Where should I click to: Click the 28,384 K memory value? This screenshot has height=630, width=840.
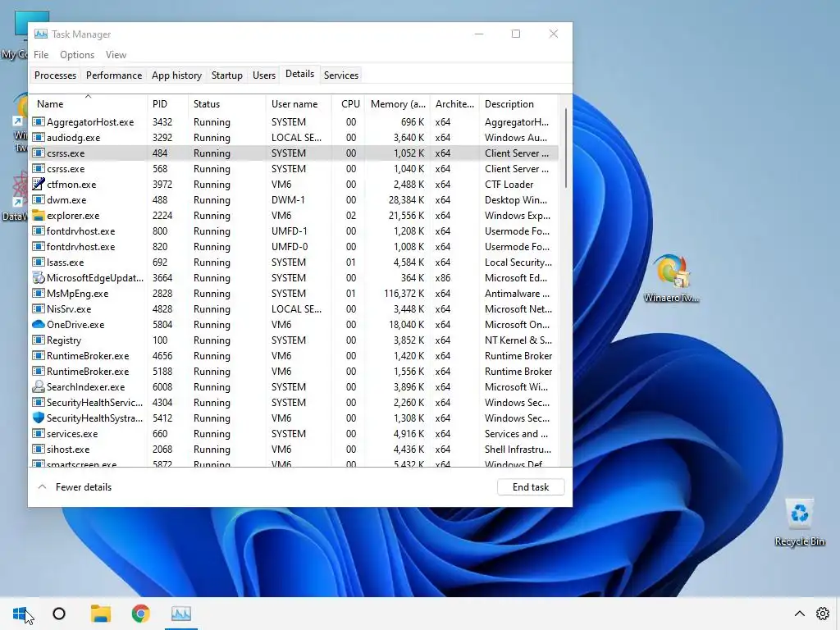pyautogui.click(x=406, y=200)
